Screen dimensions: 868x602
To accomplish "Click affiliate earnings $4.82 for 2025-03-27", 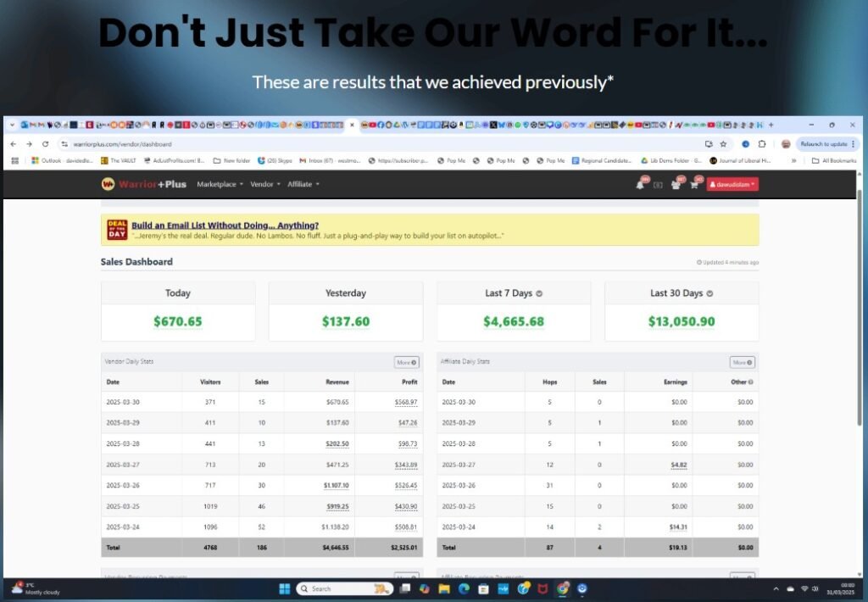I will (x=679, y=465).
